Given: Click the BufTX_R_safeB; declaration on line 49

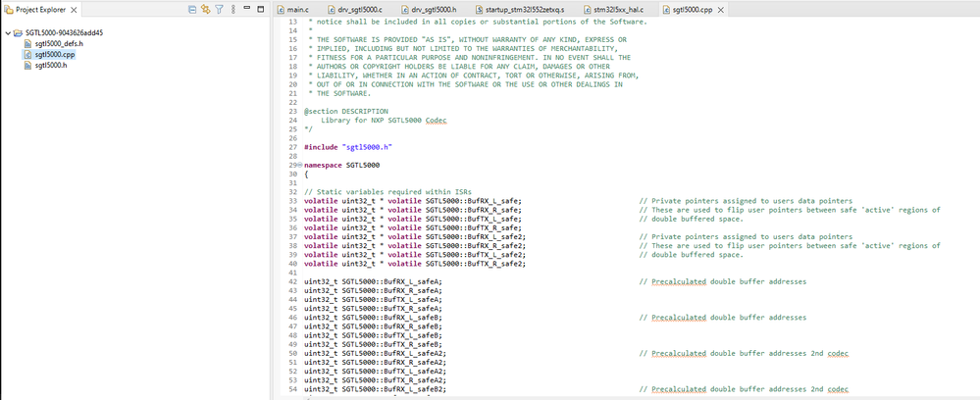Looking at the screenshot, I should [x=373, y=344].
